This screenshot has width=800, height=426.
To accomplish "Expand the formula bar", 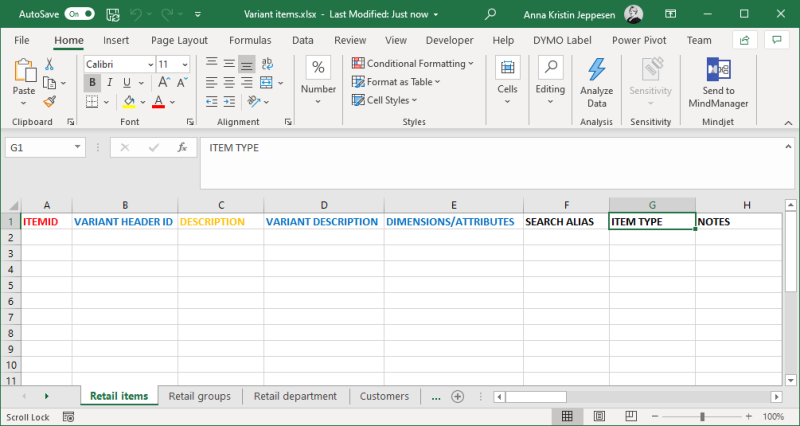I will click(x=788, y=147).
